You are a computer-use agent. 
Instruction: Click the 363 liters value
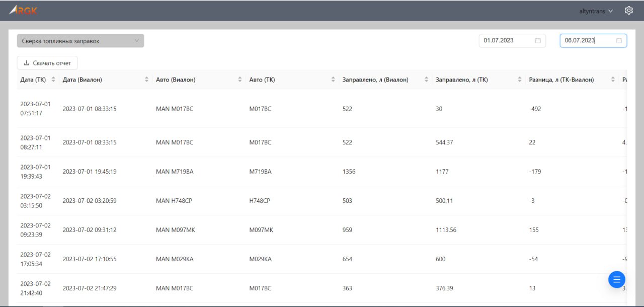click(347, 288)
